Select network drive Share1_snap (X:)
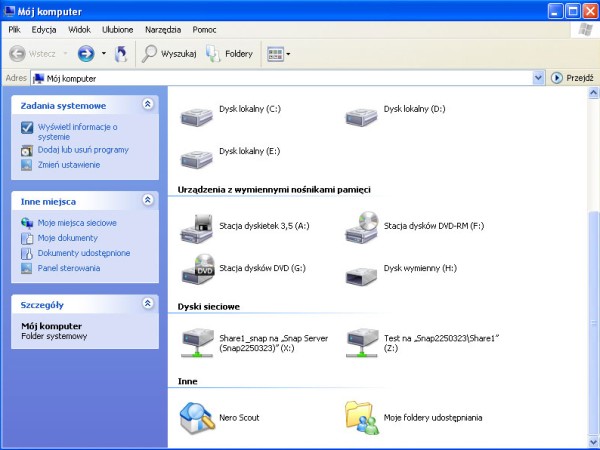The width and height of the screenshot is (600, 450). (196, 343)
